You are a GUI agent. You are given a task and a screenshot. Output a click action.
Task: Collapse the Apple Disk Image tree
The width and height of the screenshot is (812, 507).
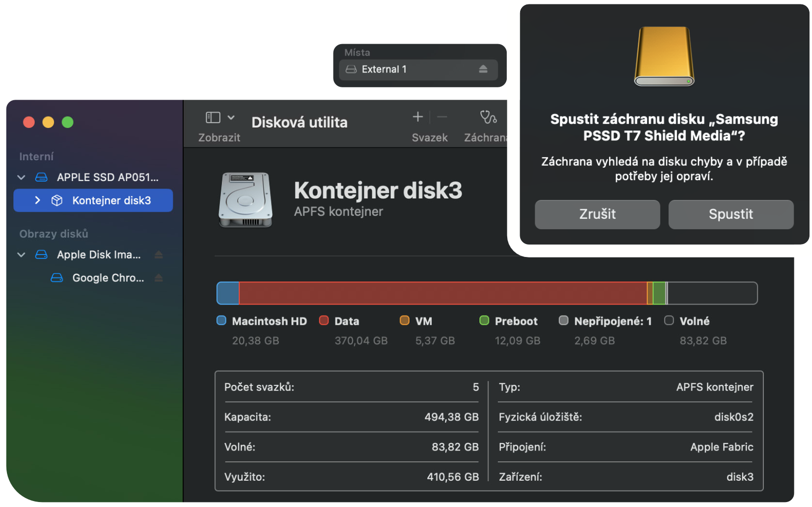pos(21,254)
